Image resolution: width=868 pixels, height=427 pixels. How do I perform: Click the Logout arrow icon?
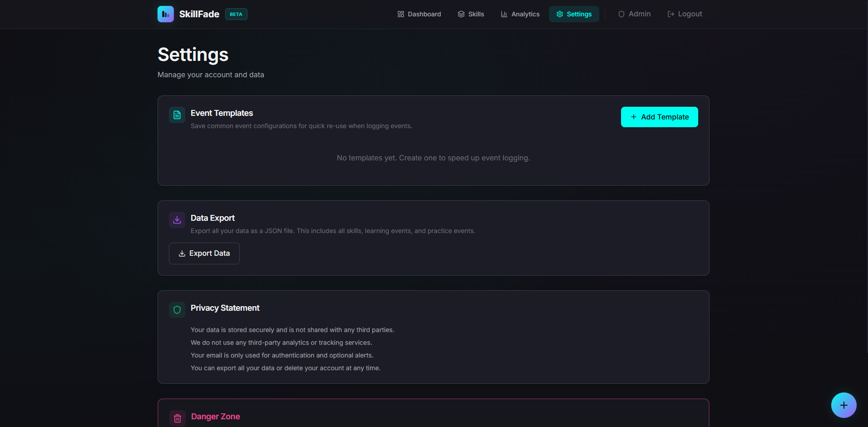click(x=671, y=14)
